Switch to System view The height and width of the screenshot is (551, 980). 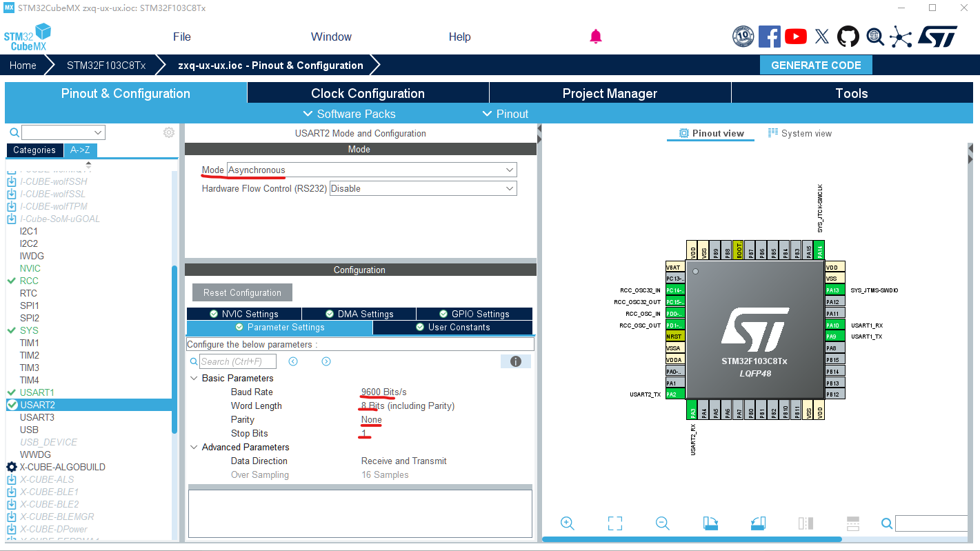coord(800,133)
